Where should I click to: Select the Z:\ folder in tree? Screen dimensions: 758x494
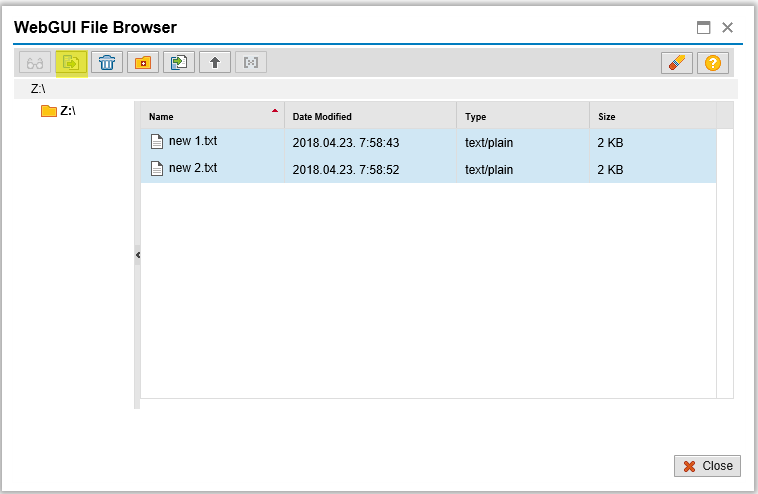click(x=58, y=111)
